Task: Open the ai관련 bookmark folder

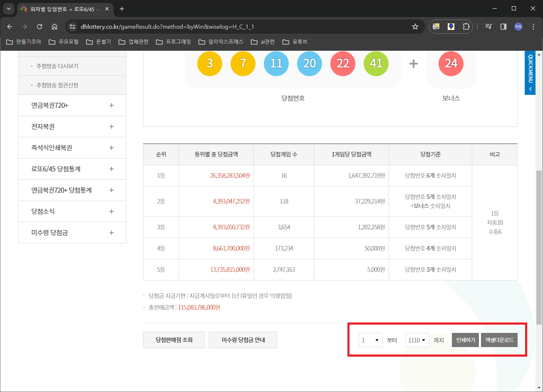Action: (x=263, y=42)
